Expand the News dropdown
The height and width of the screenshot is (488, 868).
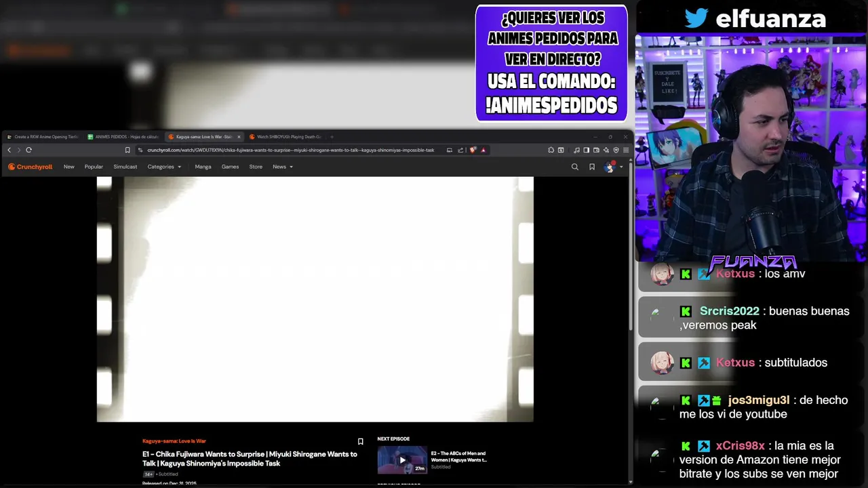(283, 167)
